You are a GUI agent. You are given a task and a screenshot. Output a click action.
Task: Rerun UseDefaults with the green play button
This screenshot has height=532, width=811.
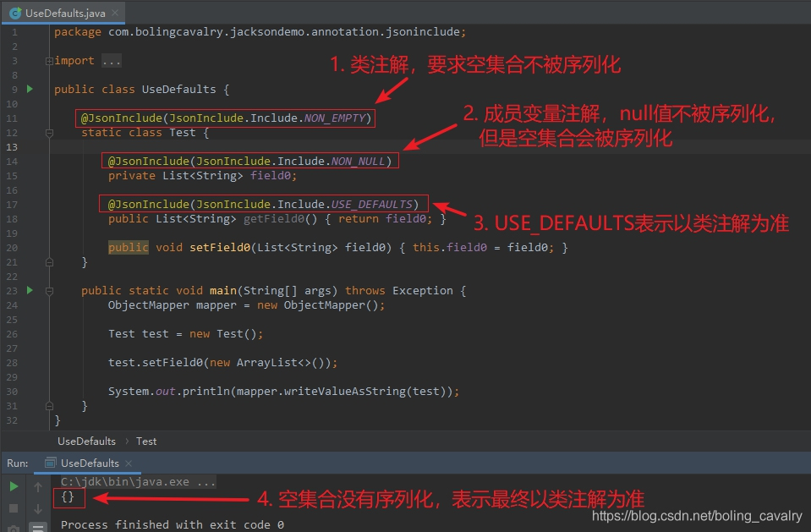coord(14,486)
